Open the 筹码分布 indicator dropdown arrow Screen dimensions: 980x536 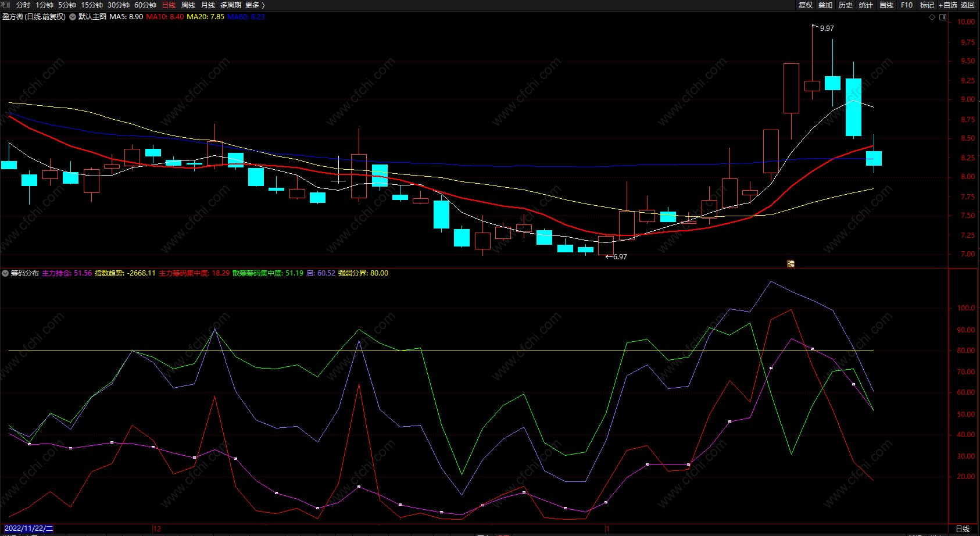(x=5, y=273)
